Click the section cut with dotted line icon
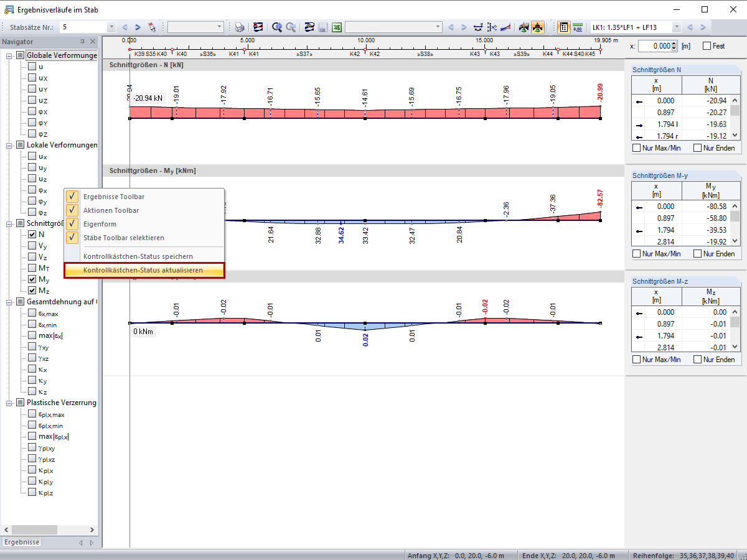Viewport: 747px width, 560px height. coord(492,27)
